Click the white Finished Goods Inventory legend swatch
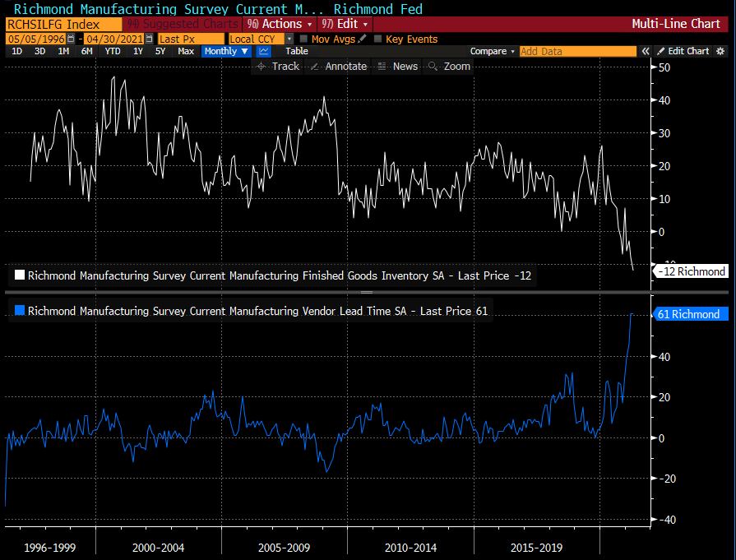The height and width of the screenshot is (560, 736). [x=20, y=275]
